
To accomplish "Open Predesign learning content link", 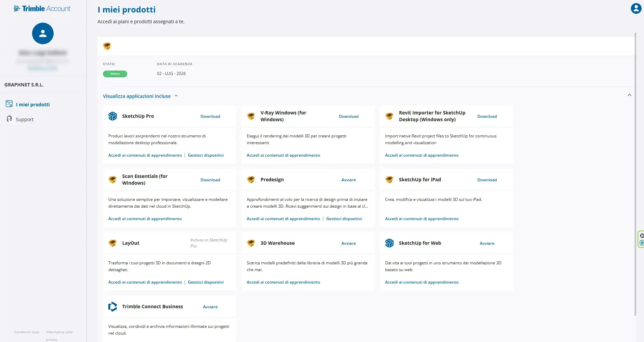I will 284,219.
